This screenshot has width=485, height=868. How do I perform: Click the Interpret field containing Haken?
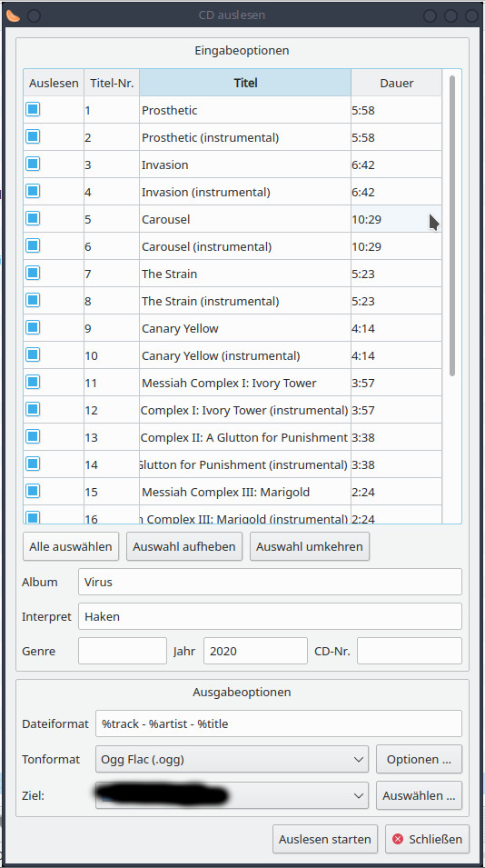[x=270, y=616]
